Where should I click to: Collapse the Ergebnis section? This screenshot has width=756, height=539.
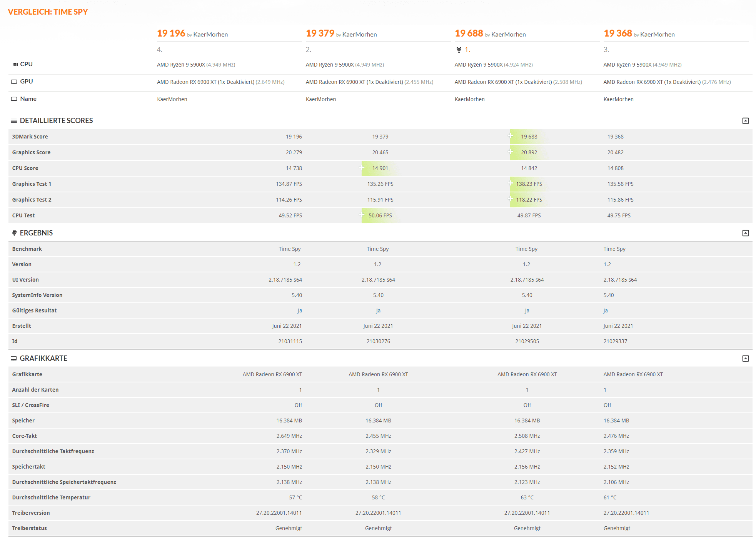point(745,233)
